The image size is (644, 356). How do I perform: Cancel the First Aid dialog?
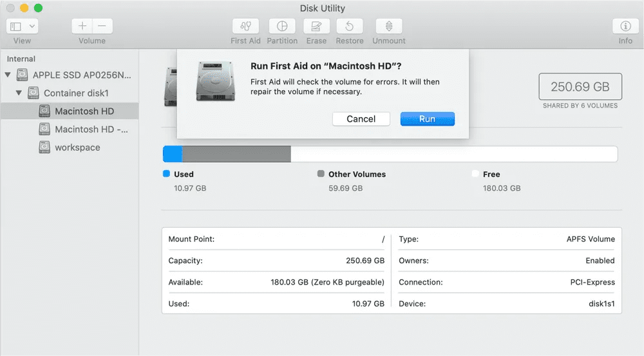pyautogui.click(x=361, y=119)
